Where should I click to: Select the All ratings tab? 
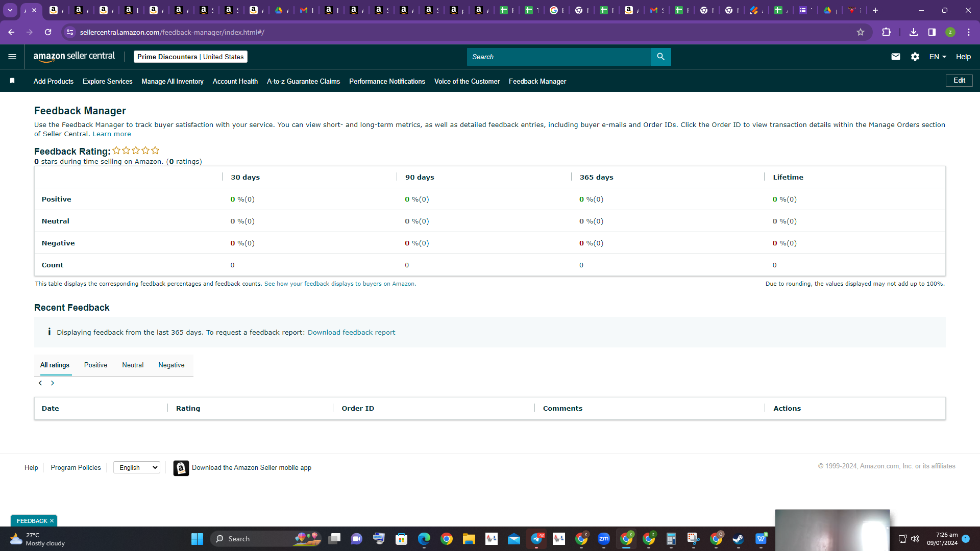(55, 365)
